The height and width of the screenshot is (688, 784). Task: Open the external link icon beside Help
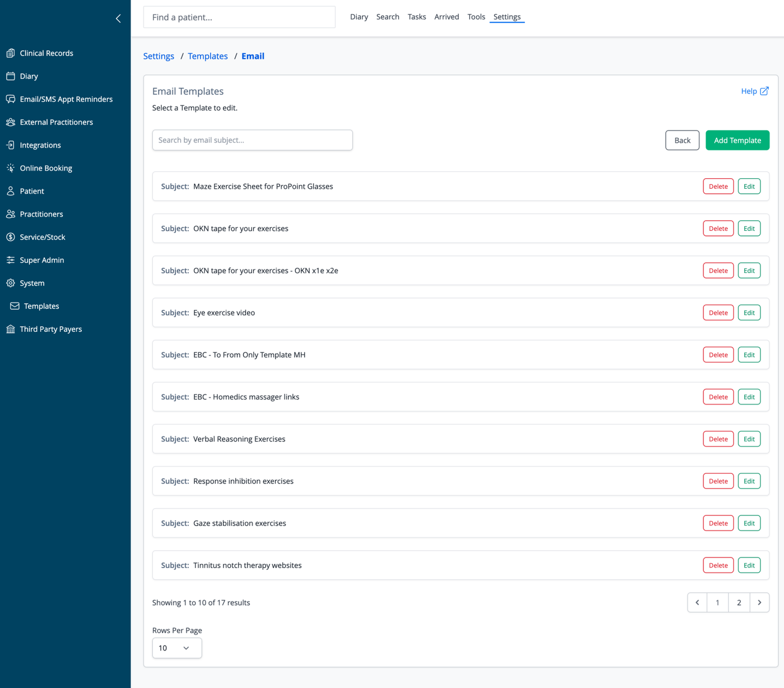click(764, 91)
